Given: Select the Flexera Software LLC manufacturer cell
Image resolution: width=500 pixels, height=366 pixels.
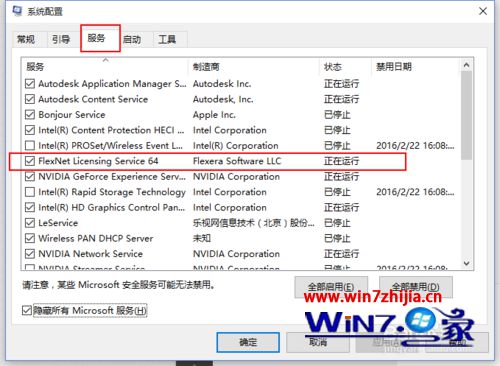Looking at the screenshot, I should (237, 161).
